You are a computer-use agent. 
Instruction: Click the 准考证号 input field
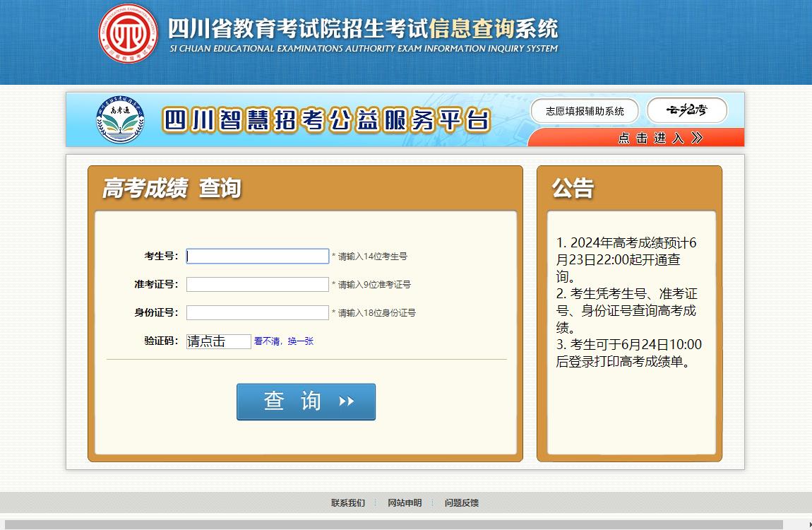point(257,284)
